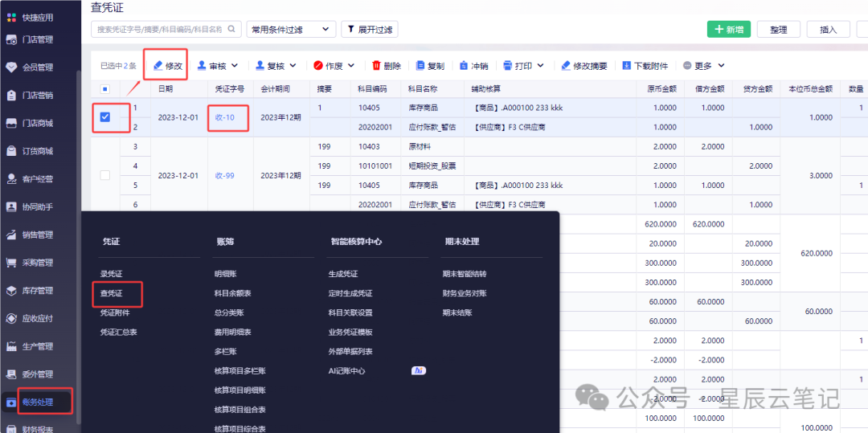Image resolution: width=868 pixels, height=433 pixels.
Task: Click the 委外管理 sidebar icon
Action: pos(11,374)
